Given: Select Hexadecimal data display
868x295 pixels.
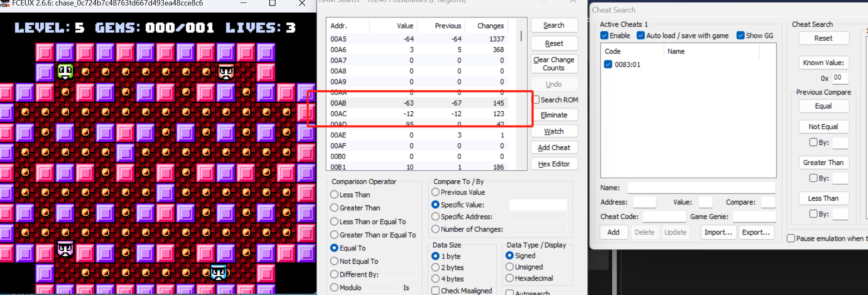Looking at the screenshot, I should pos(510,278).
